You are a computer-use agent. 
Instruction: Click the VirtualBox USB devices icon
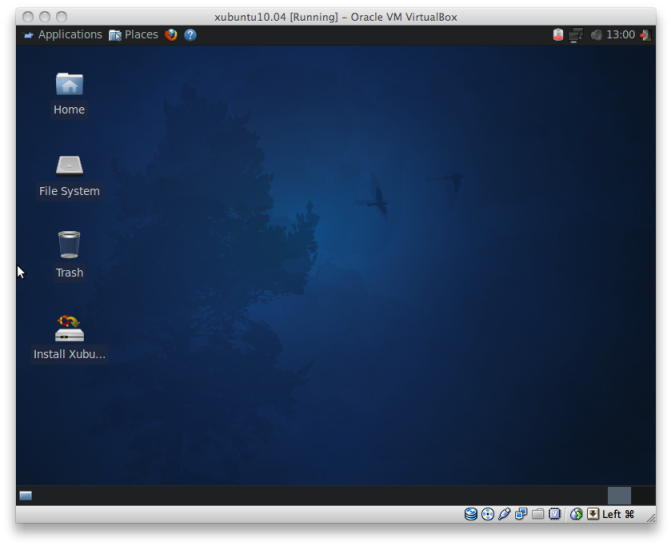click(x=504, y=514)
